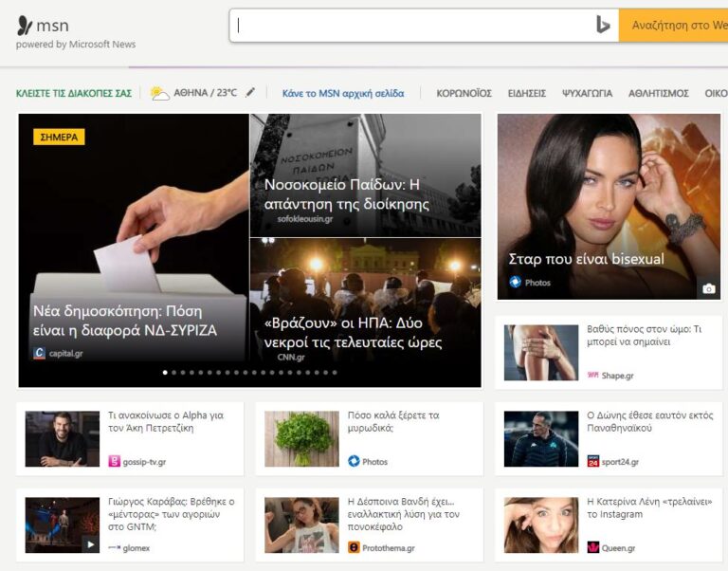
Task: Open Η Κατερίνα Λένη «τρελαίνει» article
Action: (x=649, y=507)
